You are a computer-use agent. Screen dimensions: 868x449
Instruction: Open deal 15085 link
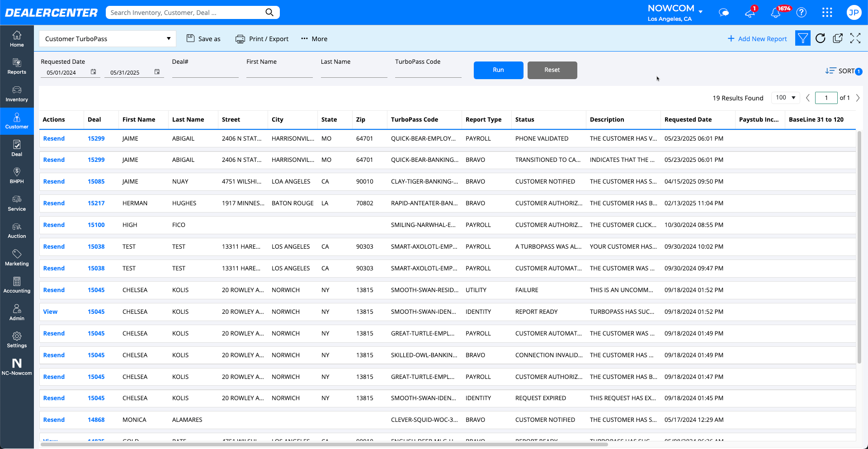click(x=96, y=181)
